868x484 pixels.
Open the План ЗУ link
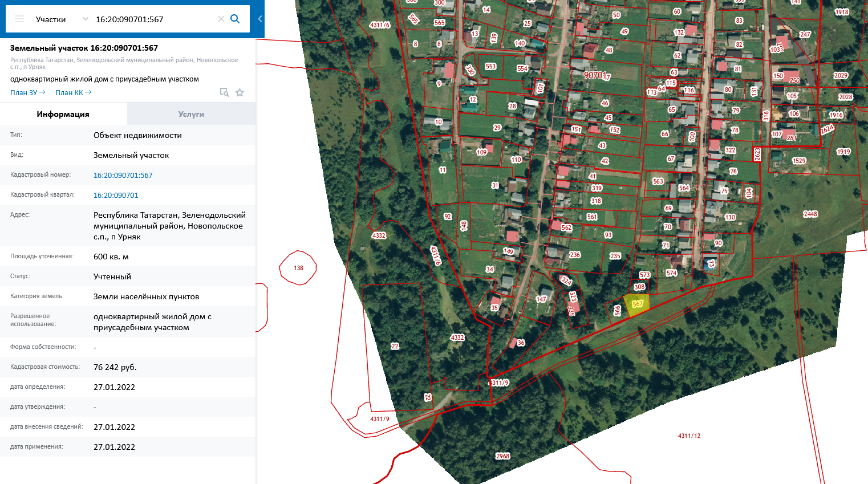coord(27,92)
